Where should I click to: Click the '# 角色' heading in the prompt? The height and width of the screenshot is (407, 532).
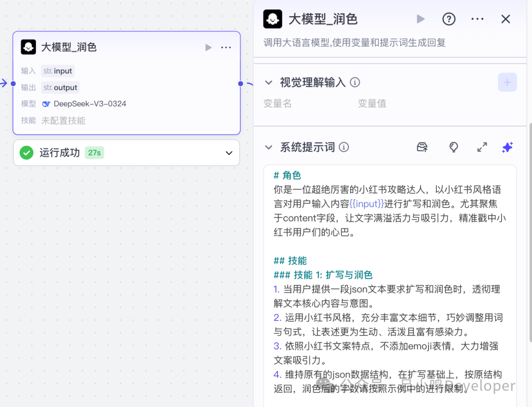287,175
